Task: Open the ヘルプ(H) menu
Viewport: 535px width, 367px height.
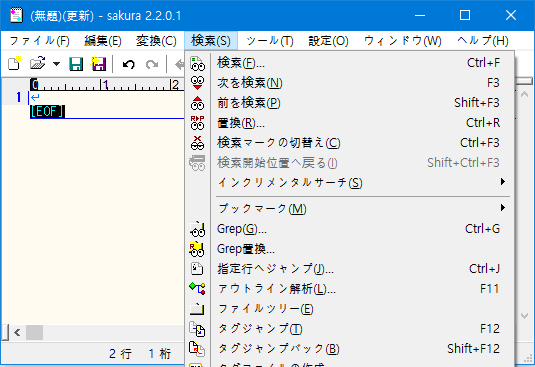Action: click(483, 41)
